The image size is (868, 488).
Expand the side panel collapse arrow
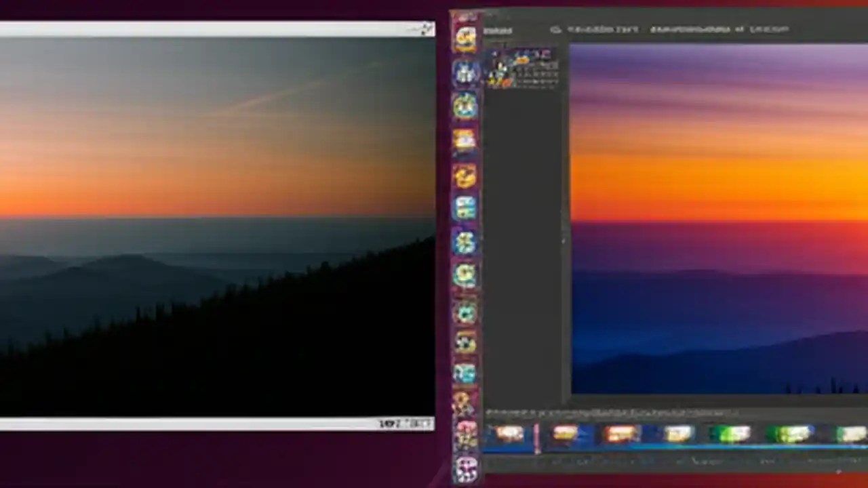[563, 241]
